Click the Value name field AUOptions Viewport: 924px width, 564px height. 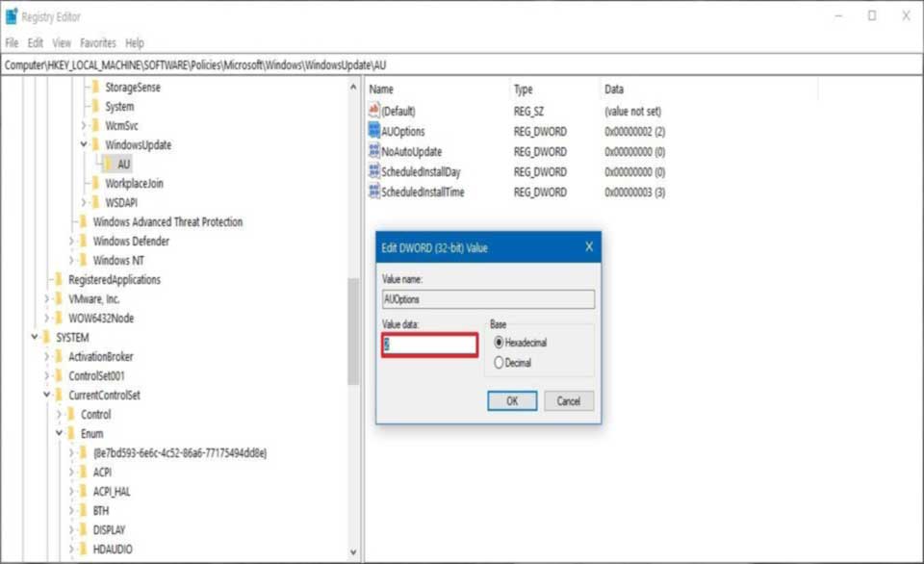click(488, 298)
